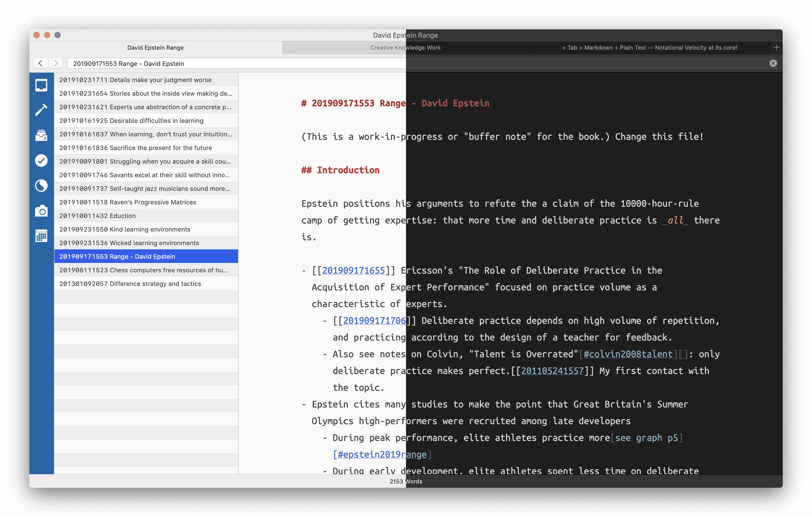The height and width of the screenshot is (517, 812).
Task: Select note '201910011432 Eduction'
Action: [146, 216]
